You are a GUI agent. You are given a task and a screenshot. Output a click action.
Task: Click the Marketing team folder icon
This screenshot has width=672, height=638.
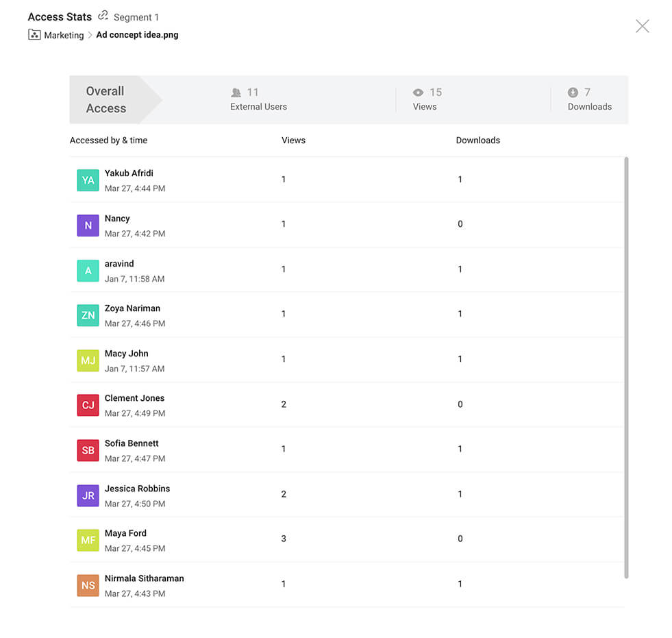pyautogui.click(x=34, y=34)
